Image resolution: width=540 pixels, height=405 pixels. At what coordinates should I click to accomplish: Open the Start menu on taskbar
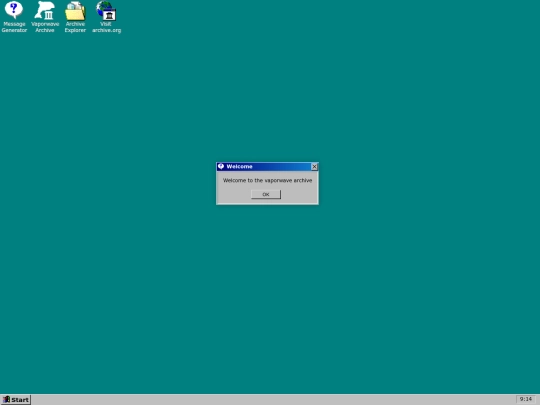point(16,399)
